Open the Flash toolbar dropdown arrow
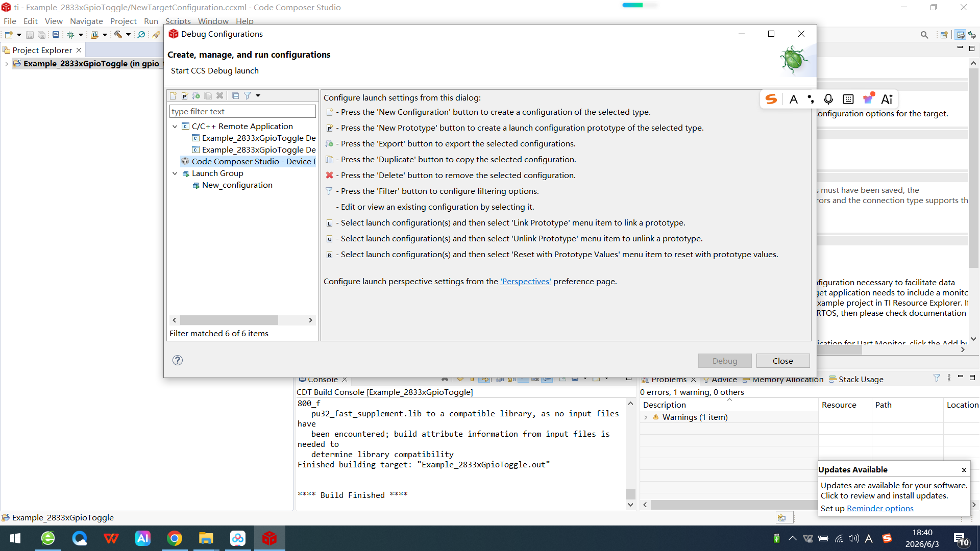 [105, 35]
